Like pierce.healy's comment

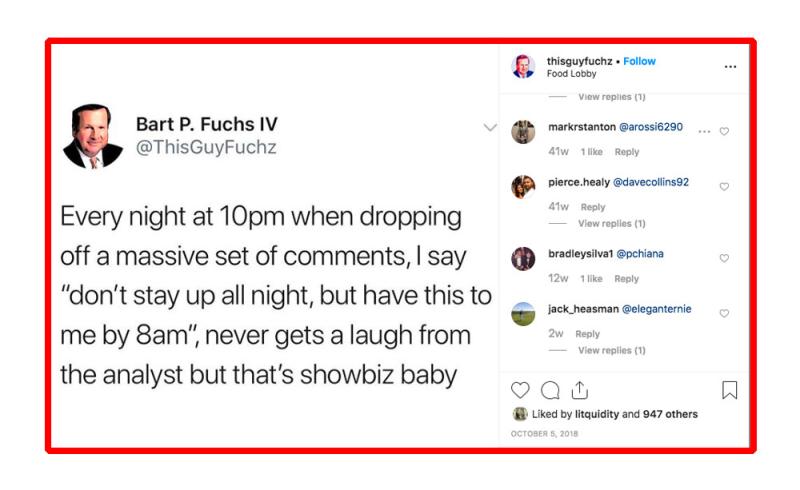724,186
